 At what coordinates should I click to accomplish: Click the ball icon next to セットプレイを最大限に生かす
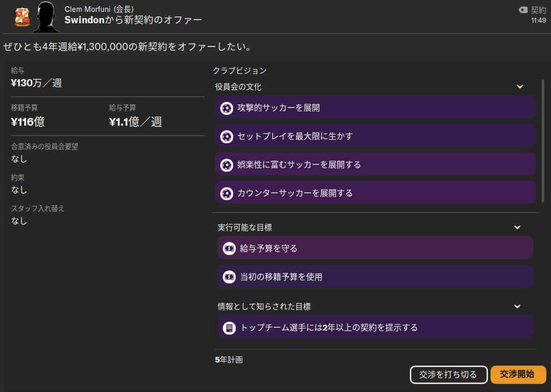(x=226, y=137)
